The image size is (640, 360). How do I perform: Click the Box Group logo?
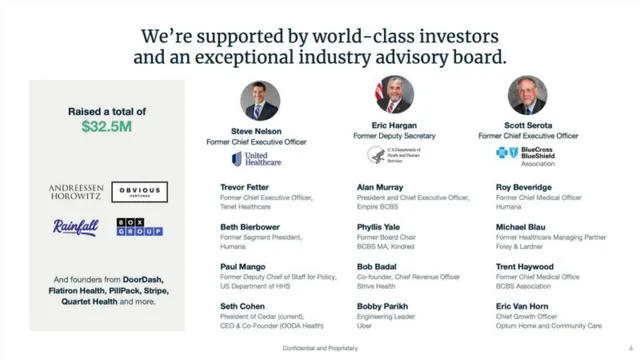[140, 227]
